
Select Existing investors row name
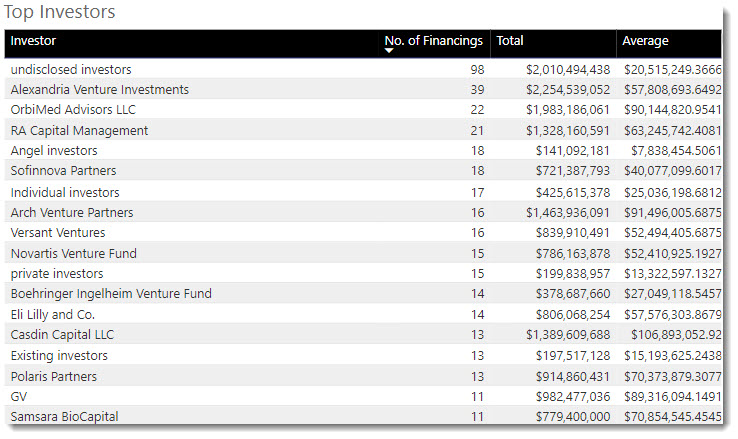(59, 356)
